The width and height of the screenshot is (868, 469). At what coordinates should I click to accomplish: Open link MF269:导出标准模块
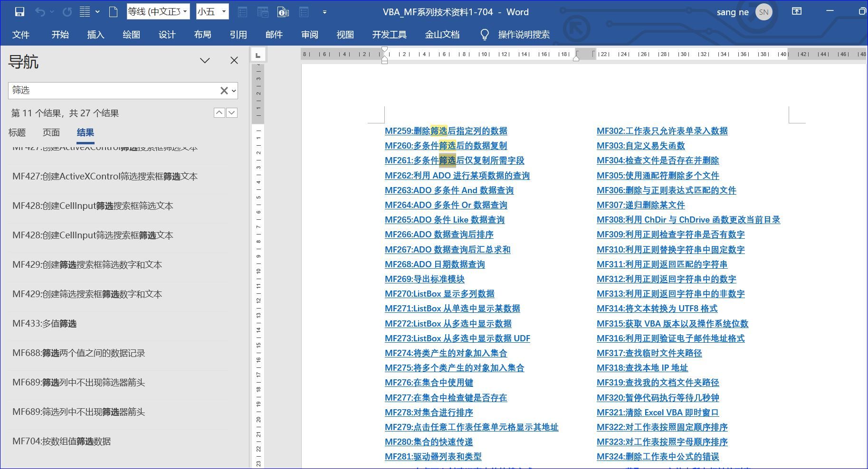coord(425,279)
